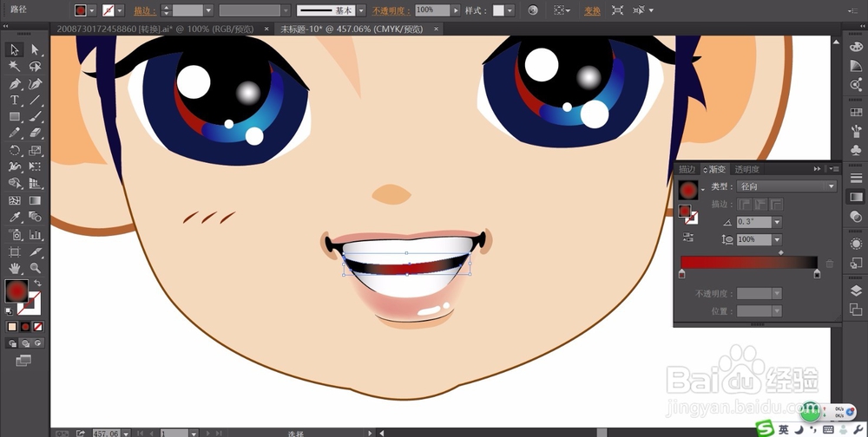Reset to default fill and stroke

point(10,311)
